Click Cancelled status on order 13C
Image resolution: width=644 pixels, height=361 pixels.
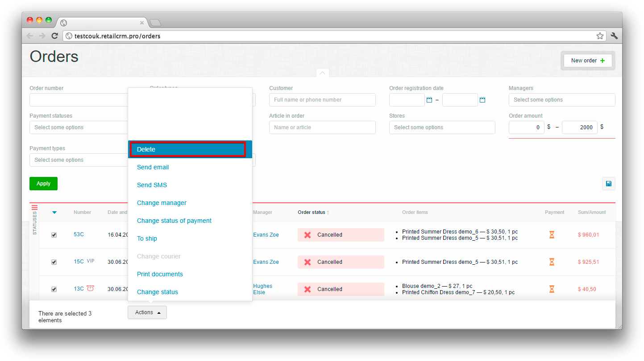click(x=341, y=289)
